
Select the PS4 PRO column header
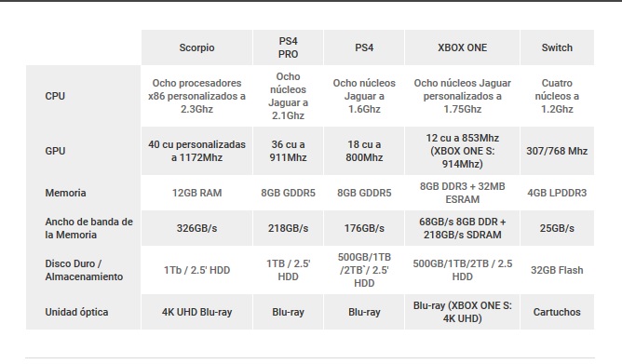(x=288, y=47)
